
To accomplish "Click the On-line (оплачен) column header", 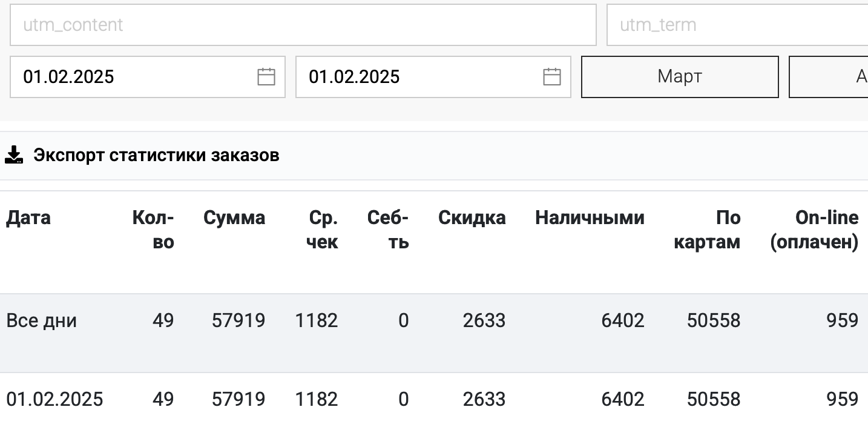I will tap(814, 230).
